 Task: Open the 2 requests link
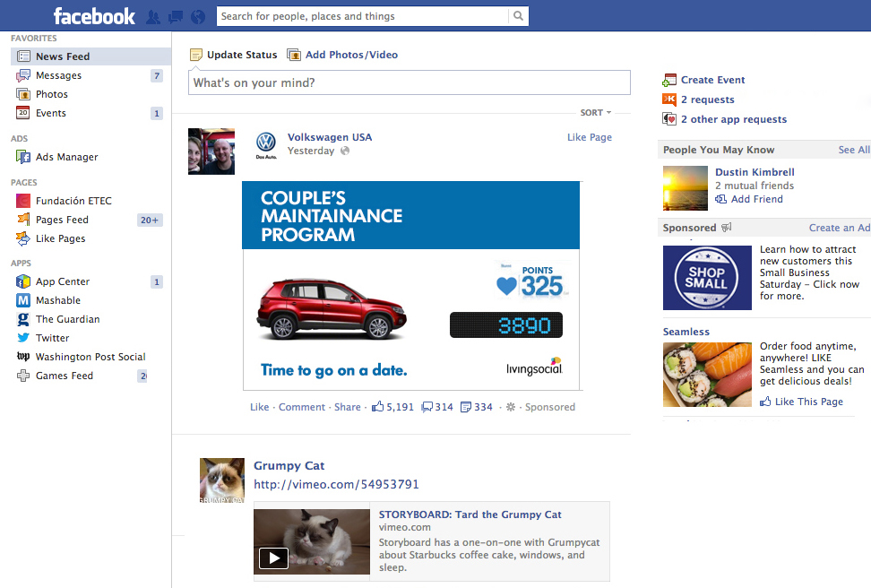point(708,99)
